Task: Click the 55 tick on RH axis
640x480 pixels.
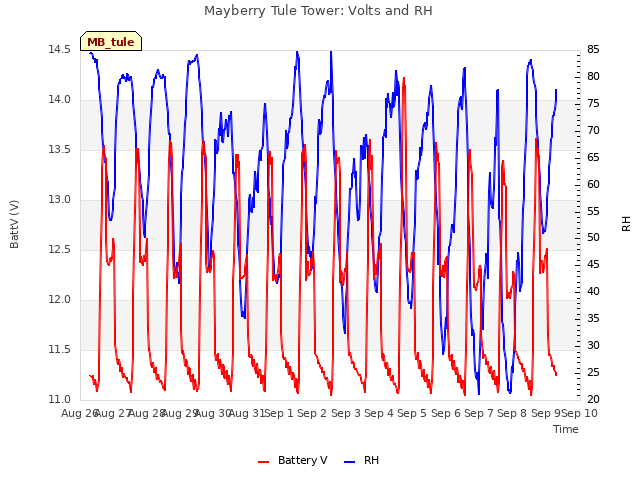Action: tap(593, 211)
